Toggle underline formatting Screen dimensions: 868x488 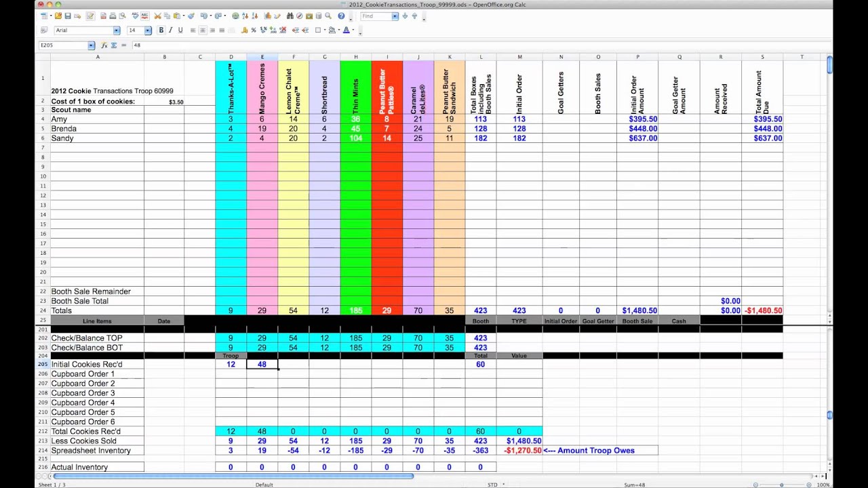coord(180,30)
